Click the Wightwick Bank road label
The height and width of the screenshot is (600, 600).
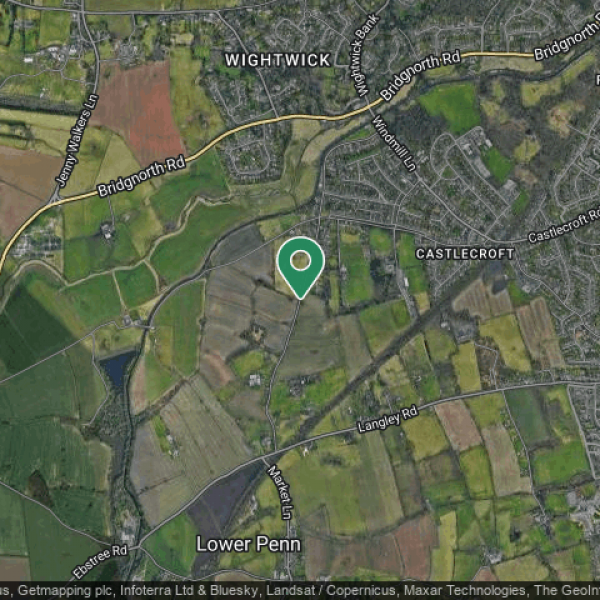(364, 55)
